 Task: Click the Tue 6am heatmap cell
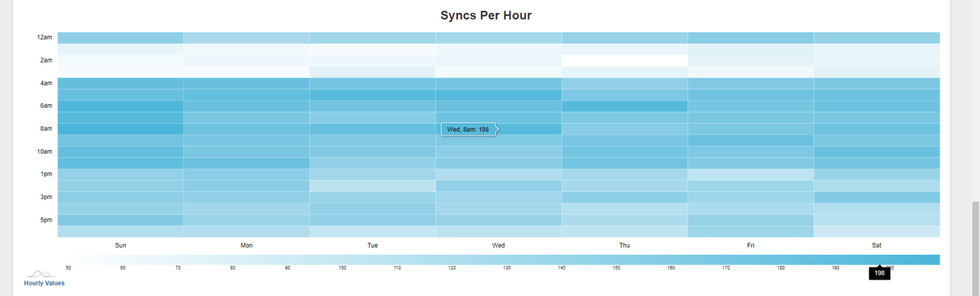click(373, 106)
